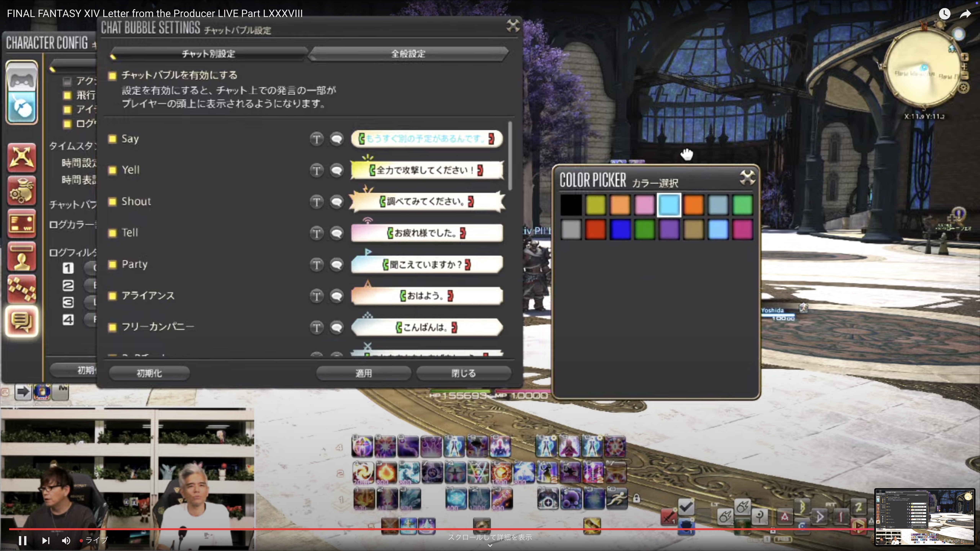Skip to the next video
This screenshot has width=980, height=551.
click(x=46, y=540)
